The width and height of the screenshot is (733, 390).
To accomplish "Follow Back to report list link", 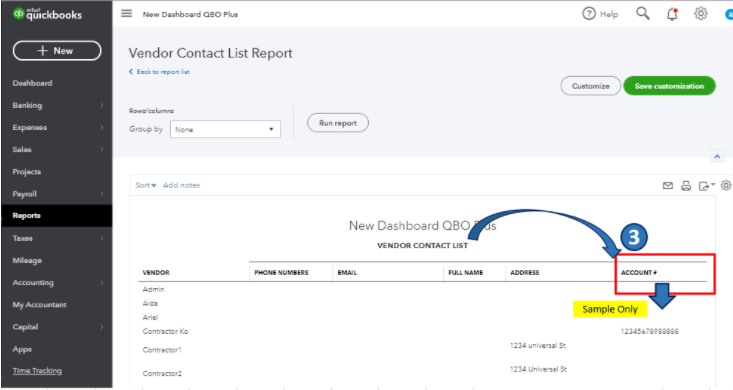I will click(x=159, y=72).
